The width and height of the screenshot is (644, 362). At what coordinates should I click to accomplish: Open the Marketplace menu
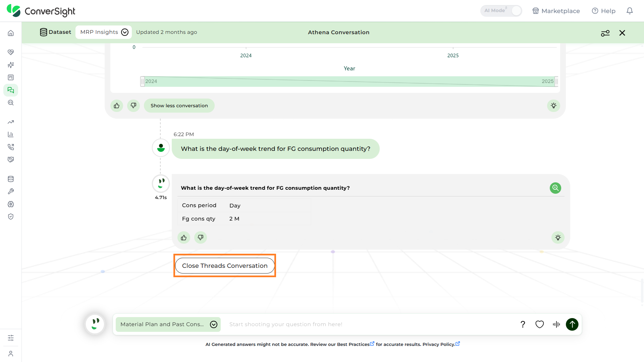point(556,11)
